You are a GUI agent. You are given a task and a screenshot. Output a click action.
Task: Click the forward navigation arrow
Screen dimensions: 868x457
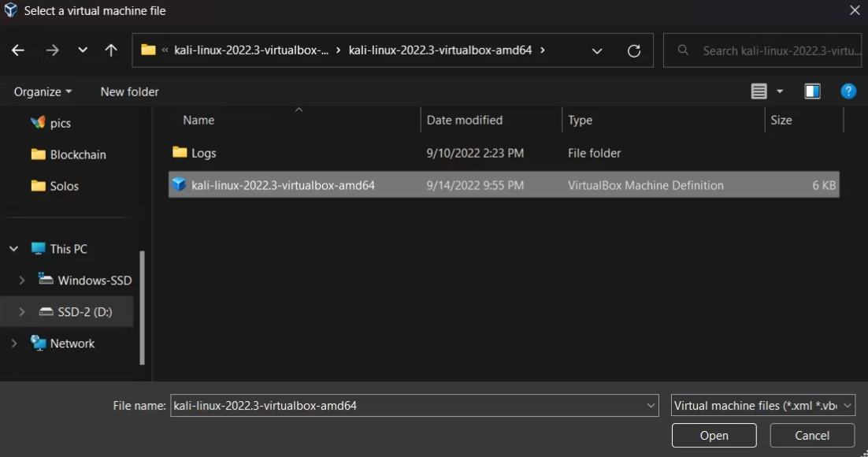click(52, 50)
